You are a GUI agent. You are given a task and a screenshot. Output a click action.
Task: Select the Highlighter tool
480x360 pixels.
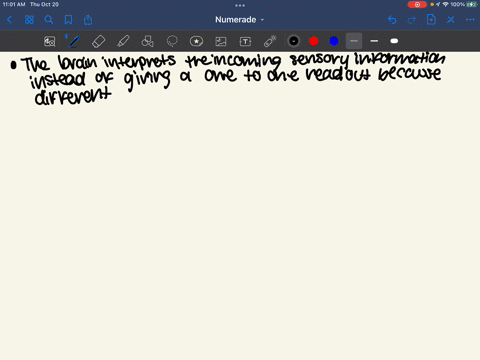123,41
